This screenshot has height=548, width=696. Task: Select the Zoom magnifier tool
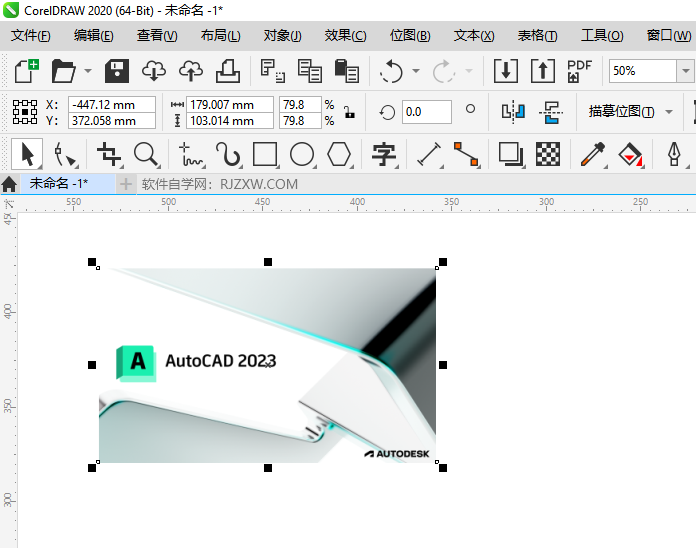point(146,154)
